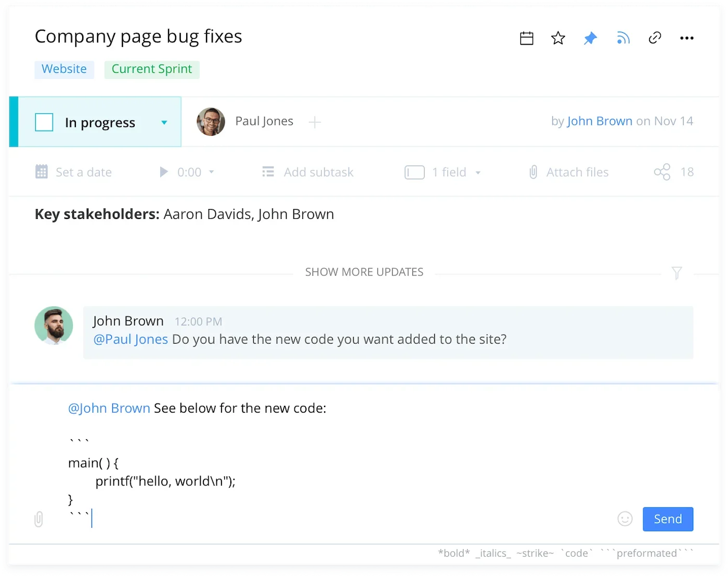
Task: Click the task title Company page bug fixes
Action: coord(138,36)
